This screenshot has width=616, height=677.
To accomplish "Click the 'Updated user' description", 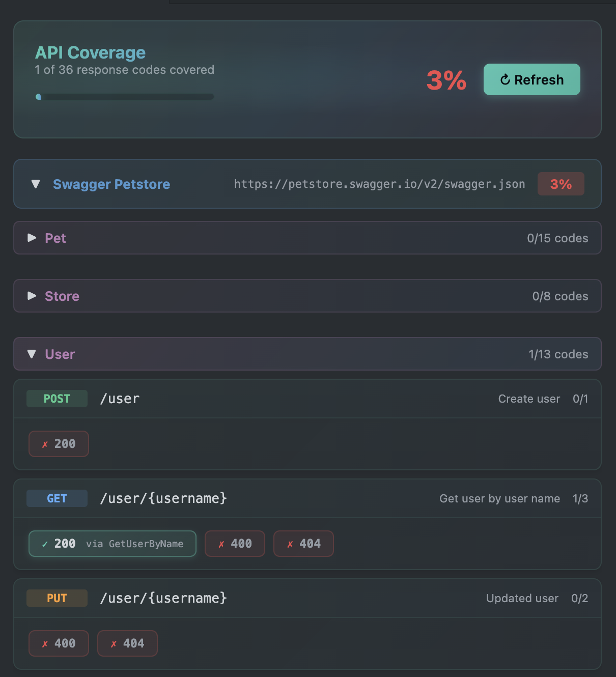I will coord(522,598).
